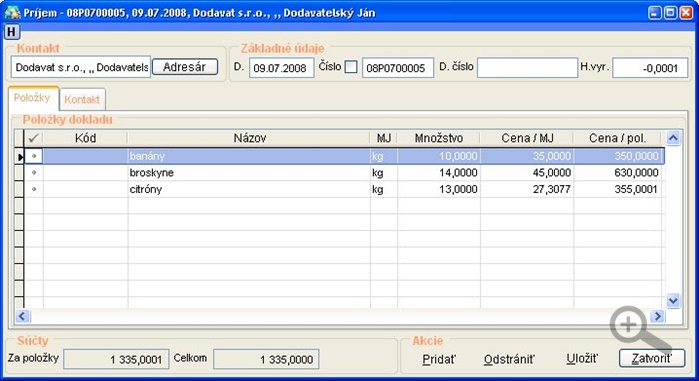Select the Položky tab

(x=33, y=98)
